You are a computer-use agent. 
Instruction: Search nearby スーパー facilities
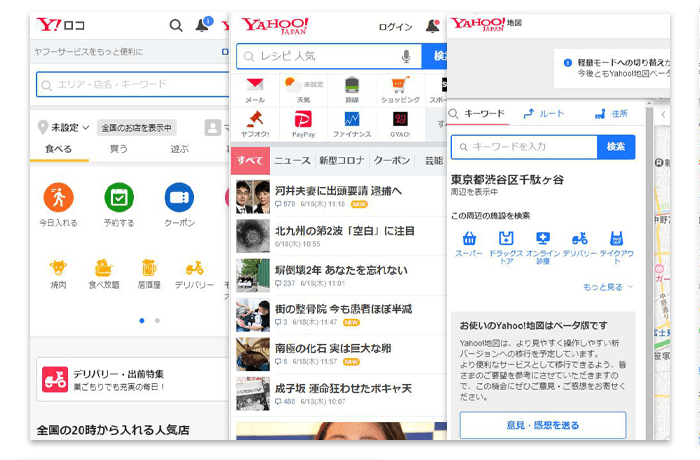coord(469,244)
